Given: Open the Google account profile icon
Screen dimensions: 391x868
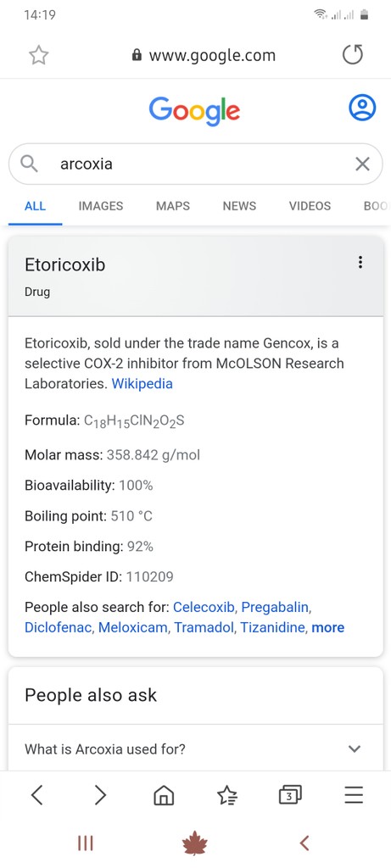Looking at the screenshot, I should pos(362,108).
